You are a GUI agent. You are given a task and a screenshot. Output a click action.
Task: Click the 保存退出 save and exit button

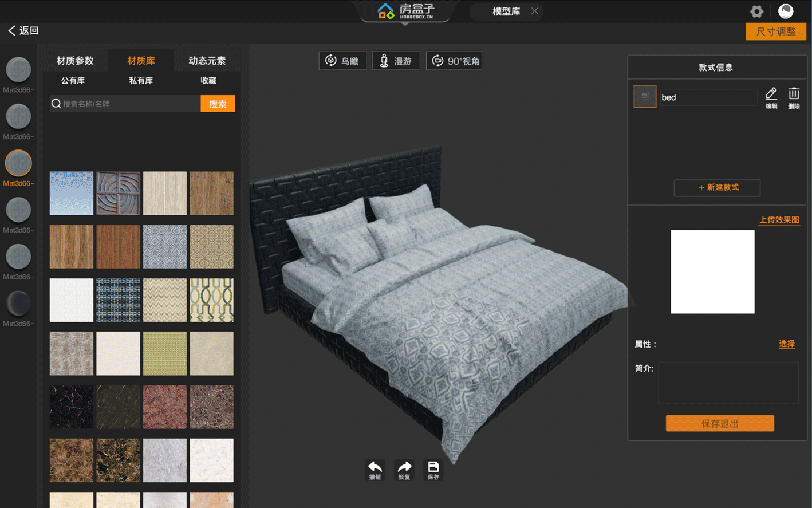[x=720, y=423]
